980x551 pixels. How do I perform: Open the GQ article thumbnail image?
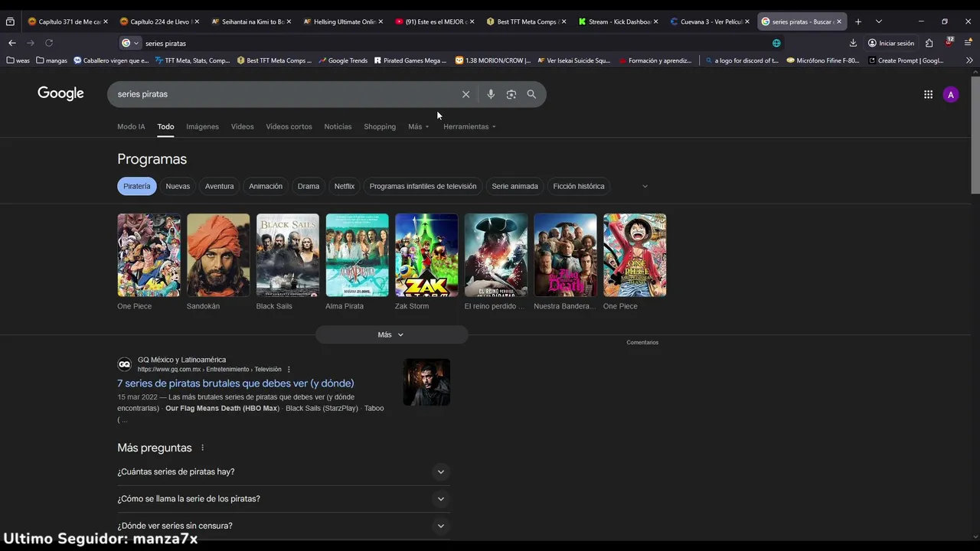(426, 382)
